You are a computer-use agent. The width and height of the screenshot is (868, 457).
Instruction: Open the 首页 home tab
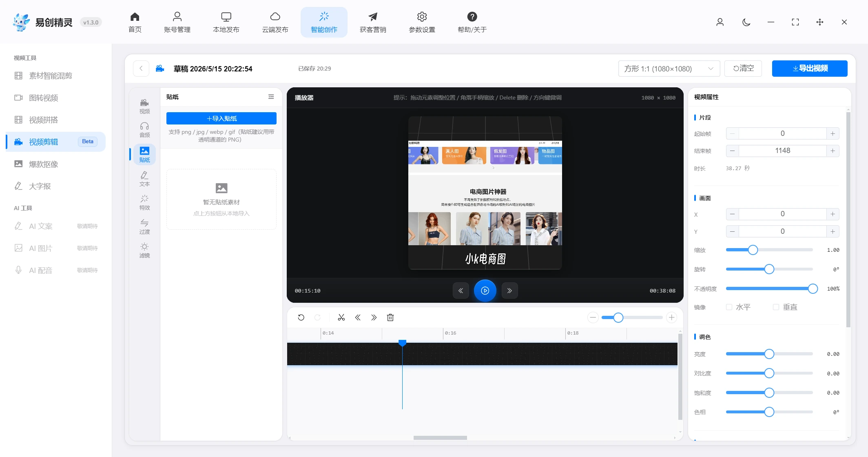pyautogui.click(x=135, y=22)
